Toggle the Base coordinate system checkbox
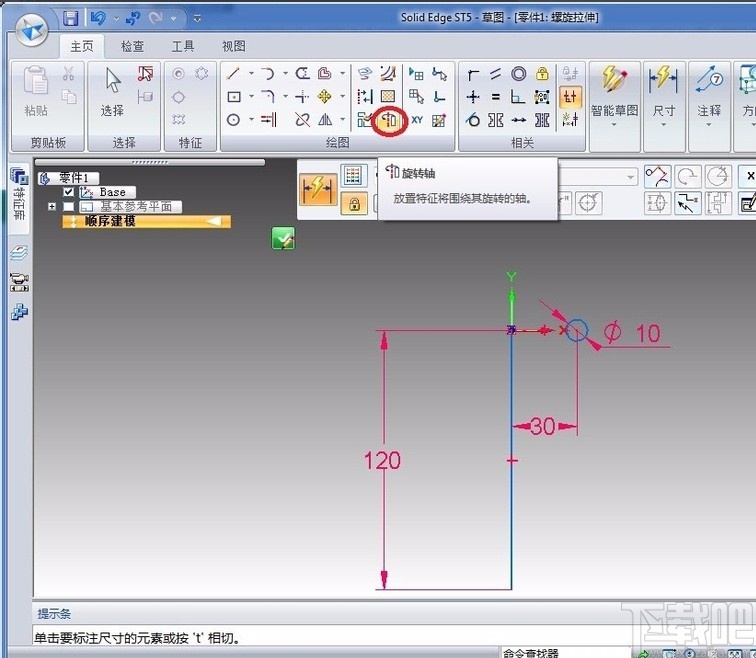756x658 pixels. point(69,192)
